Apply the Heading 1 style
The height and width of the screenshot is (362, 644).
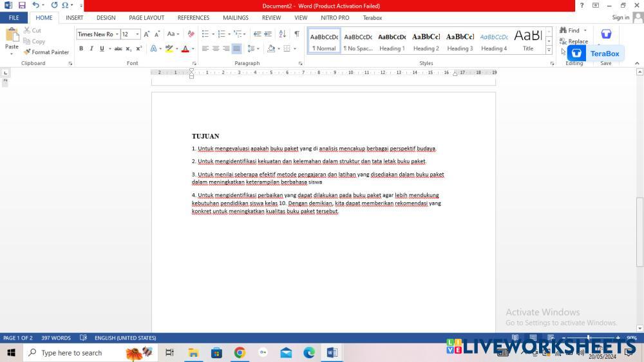tap(392, 41)
